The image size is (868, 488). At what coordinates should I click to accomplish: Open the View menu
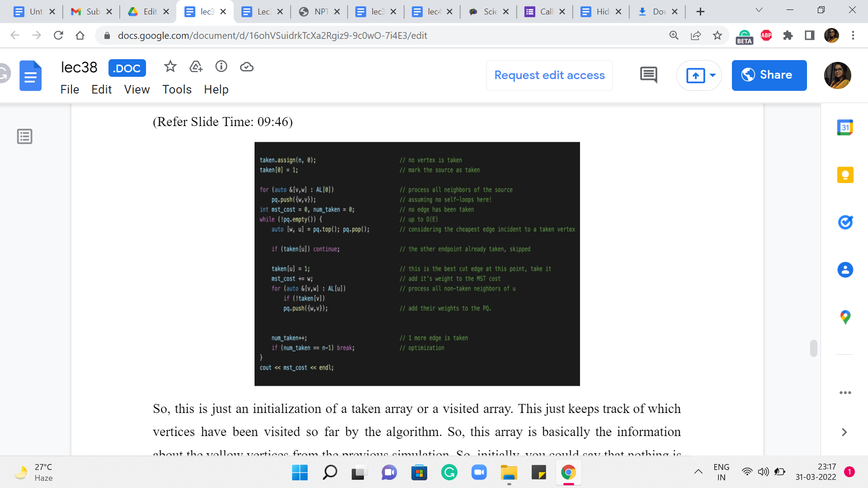tap(137, 89)
